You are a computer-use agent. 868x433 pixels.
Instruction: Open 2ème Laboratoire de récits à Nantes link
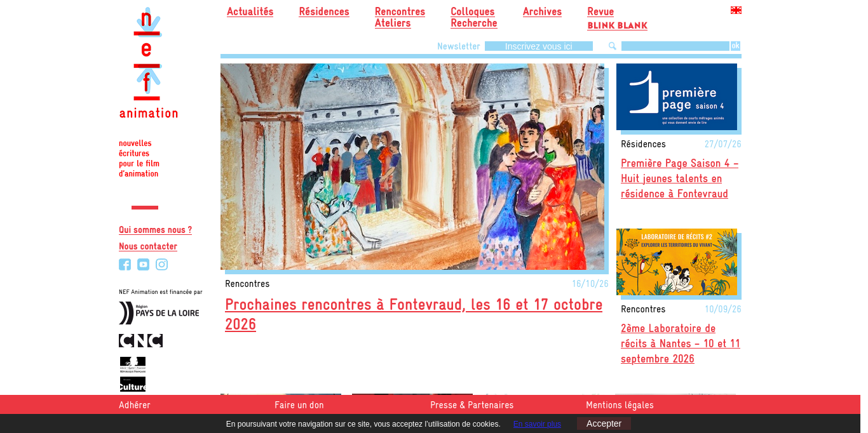point(681,343)
